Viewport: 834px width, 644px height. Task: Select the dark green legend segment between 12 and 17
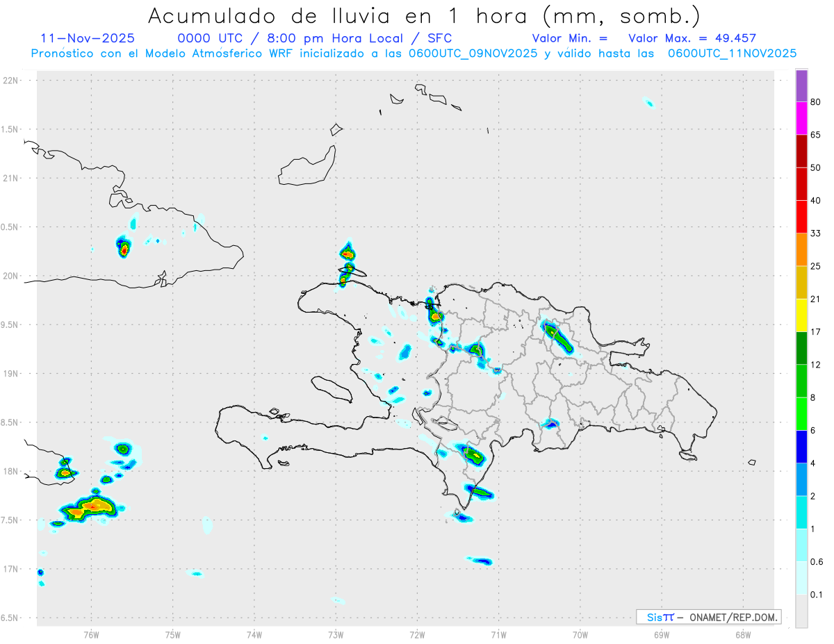801,347
